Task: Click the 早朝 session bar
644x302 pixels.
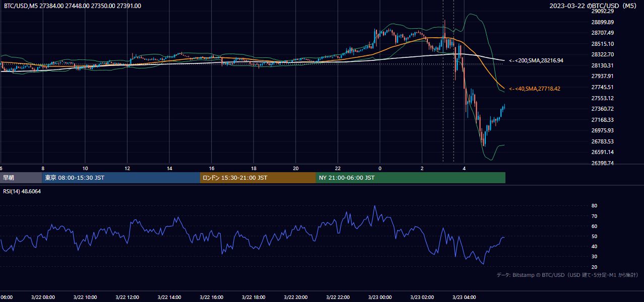Action: click(x=21, y=178)
